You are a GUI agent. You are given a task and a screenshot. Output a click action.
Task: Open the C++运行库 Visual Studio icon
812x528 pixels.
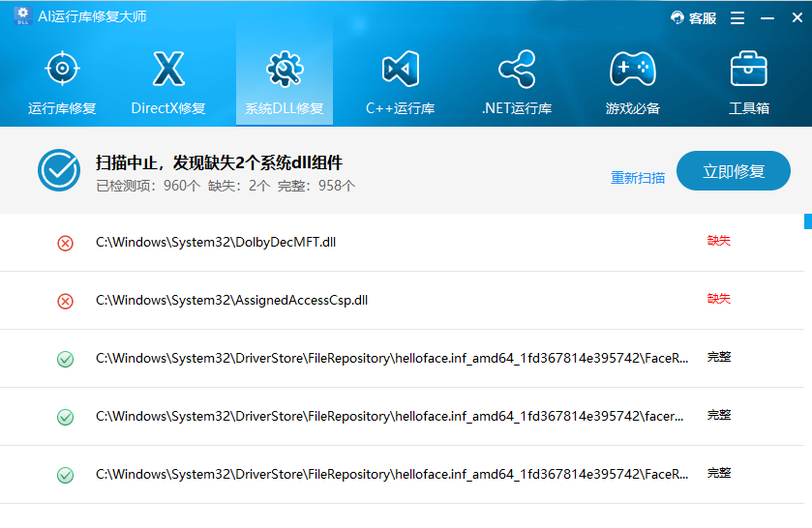(401, 69)
